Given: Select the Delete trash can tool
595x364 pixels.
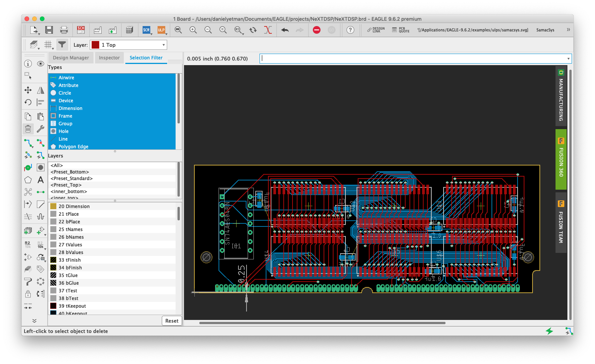Looking at the screenshot, I should (x=28, y=129).
